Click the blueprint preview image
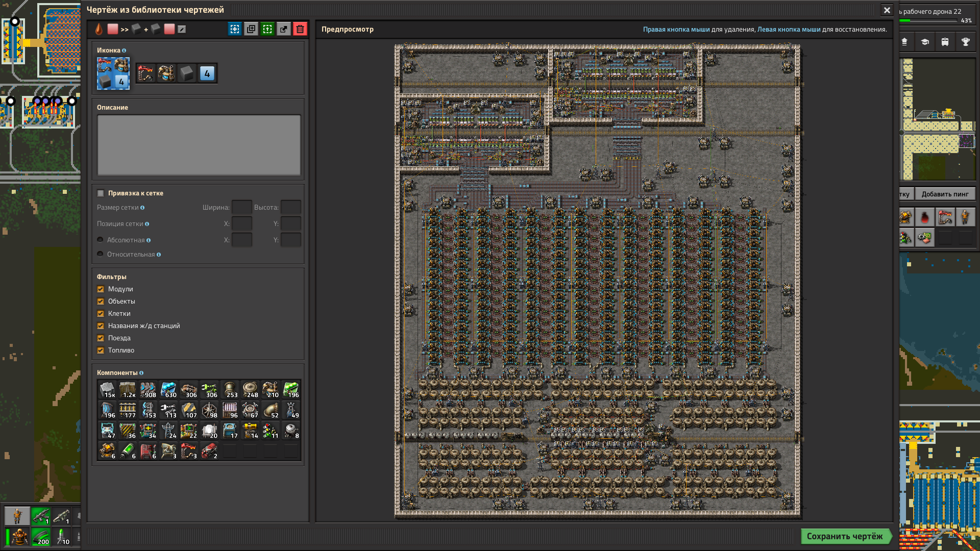Screen dimensions: 980x551 [x=597, y=281]
